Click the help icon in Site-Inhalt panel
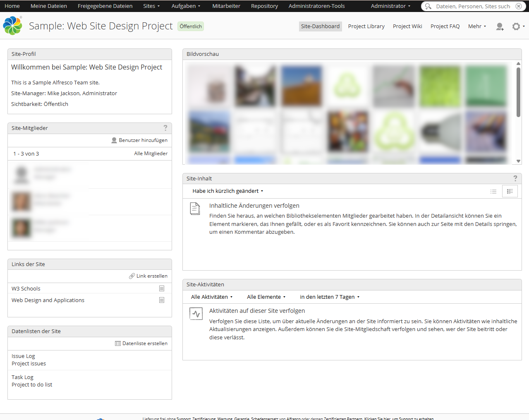 [x=515, y=178]
